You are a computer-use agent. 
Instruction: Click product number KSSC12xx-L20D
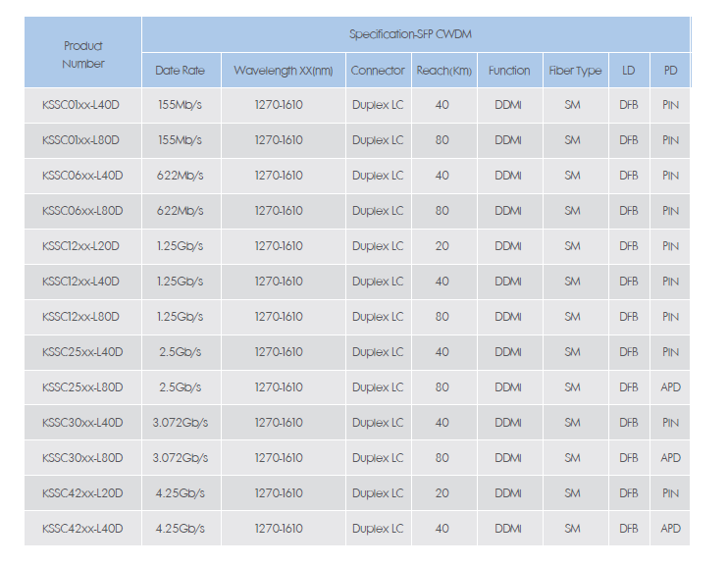click(x=83, y=246)
